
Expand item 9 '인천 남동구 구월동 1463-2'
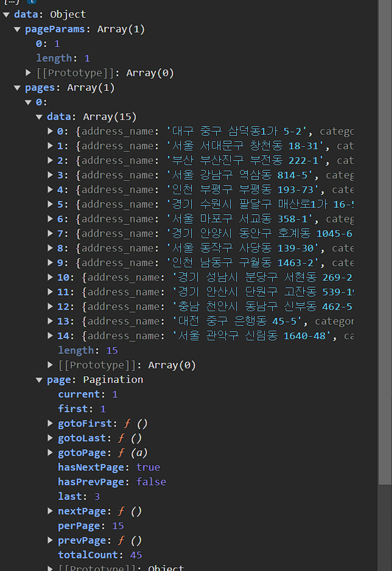pyautogui.click(x=50, y=263)
